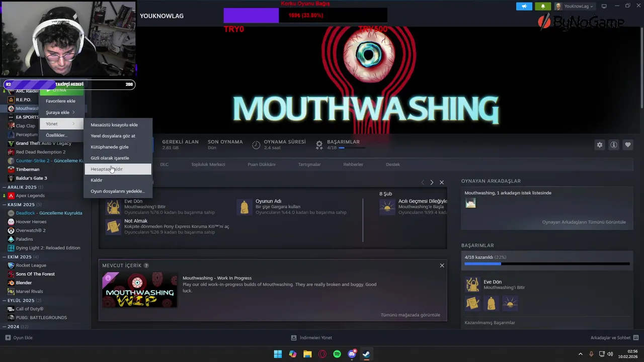Screen dimensions: 644x362
Task: Select Favorilere ekle in context menu
Action: click(x=61, y=101)
